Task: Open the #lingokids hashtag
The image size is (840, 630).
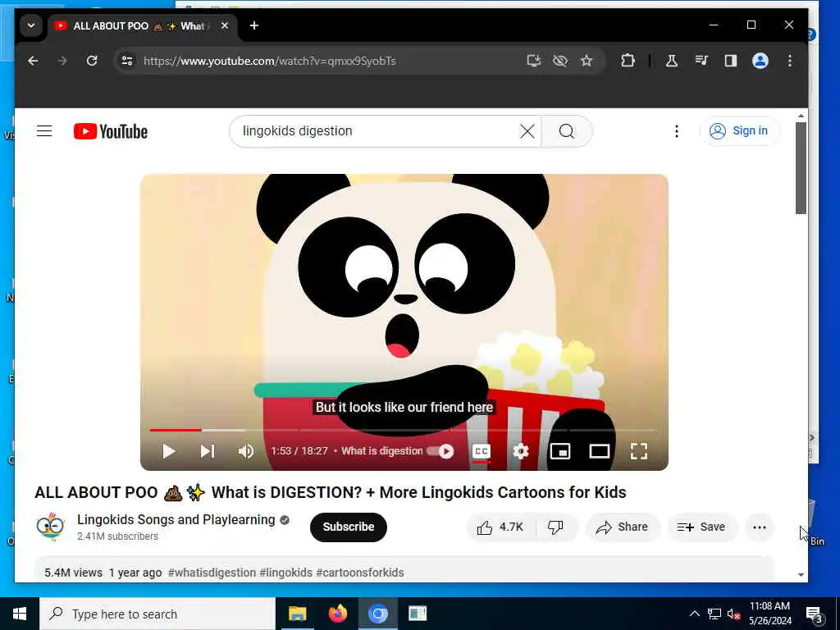Action: pyautogui.click(x=285, y=573)
